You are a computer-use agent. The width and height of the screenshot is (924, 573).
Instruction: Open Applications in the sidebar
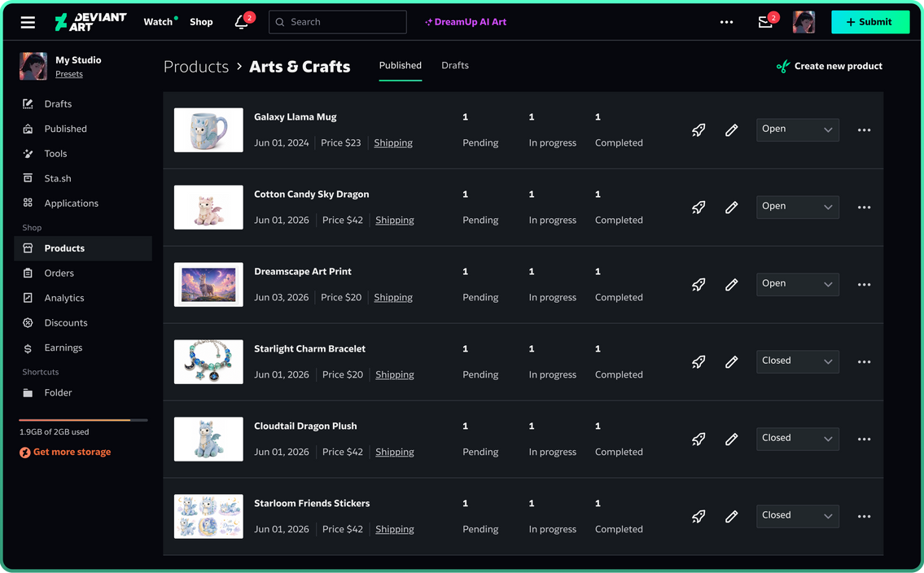[x=82, y=203]
